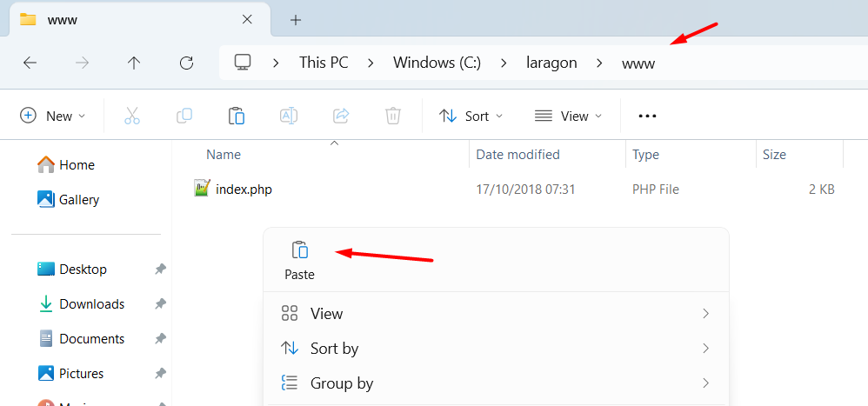
Task: Click the Rename icon in toolbar
Action: tap(288, 116)
